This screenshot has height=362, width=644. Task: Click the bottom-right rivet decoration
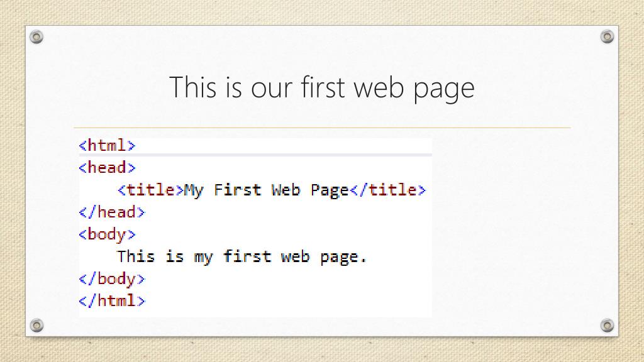607,326
